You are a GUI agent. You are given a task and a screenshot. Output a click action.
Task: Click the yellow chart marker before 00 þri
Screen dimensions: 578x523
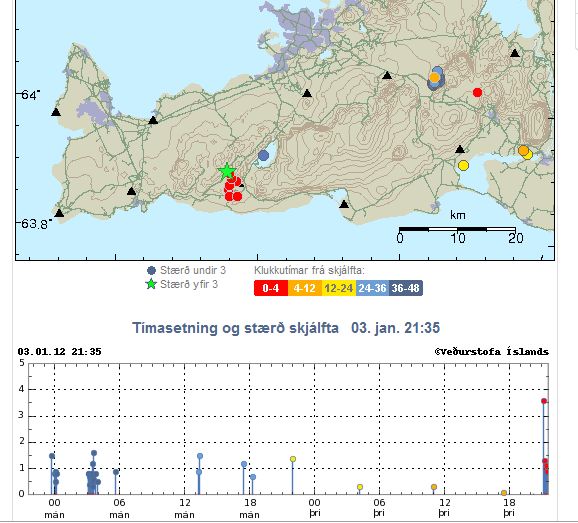point(293,459)
